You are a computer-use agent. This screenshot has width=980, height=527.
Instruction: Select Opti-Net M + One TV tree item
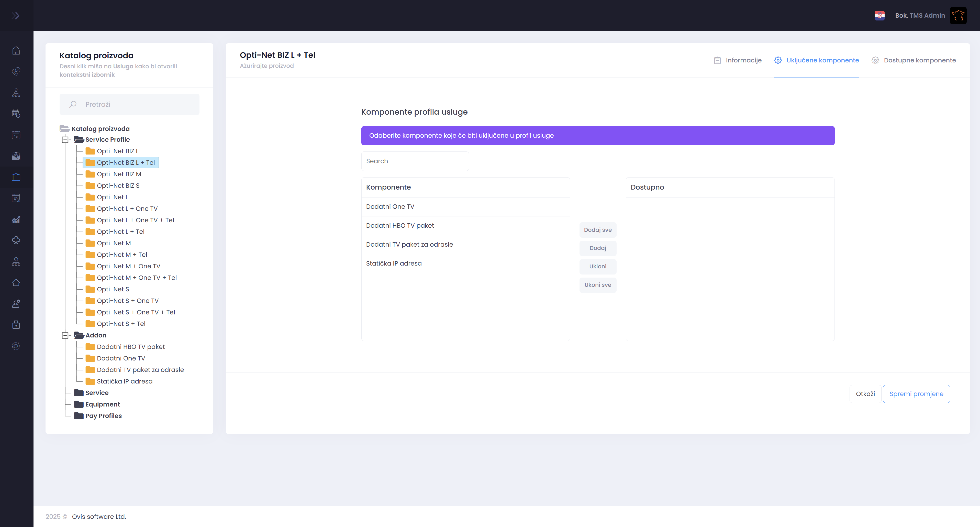point(128,266)
